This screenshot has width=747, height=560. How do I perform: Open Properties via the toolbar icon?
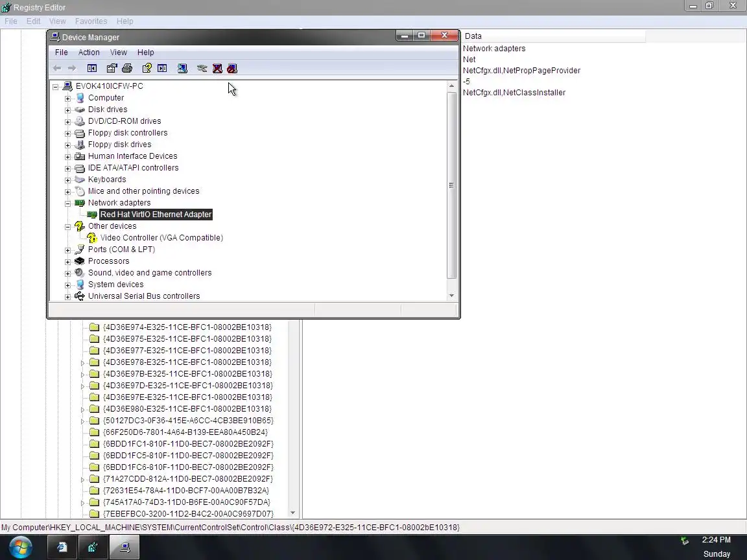pyautogui.click(x=112, y=69)
